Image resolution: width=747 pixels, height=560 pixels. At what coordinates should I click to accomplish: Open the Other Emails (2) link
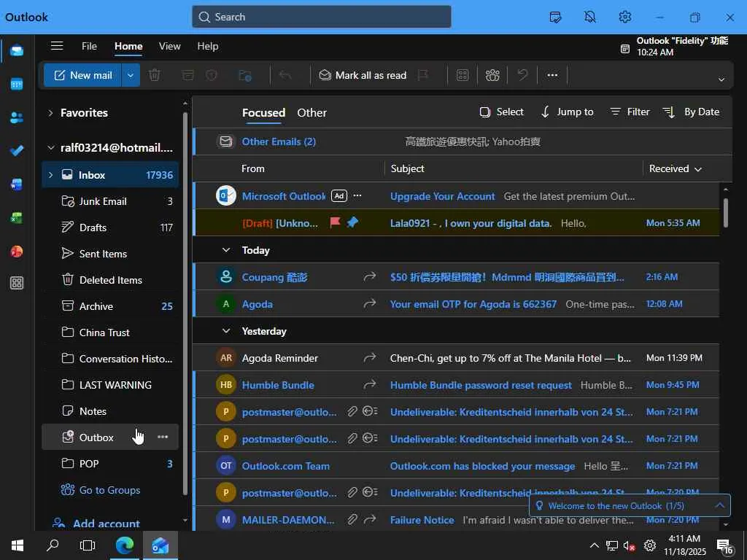279,141
